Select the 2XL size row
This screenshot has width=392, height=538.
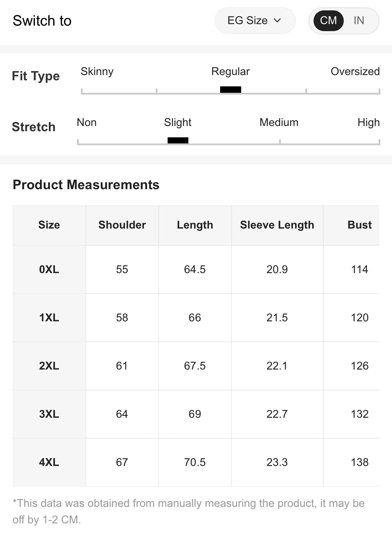pos(49,366)
